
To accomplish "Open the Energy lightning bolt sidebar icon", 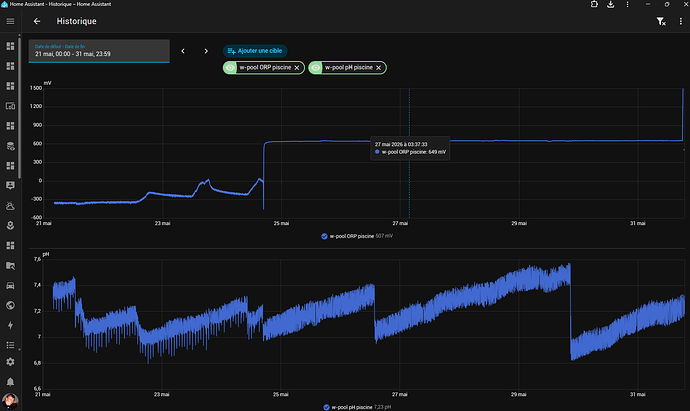I will [x=10, y=325].
